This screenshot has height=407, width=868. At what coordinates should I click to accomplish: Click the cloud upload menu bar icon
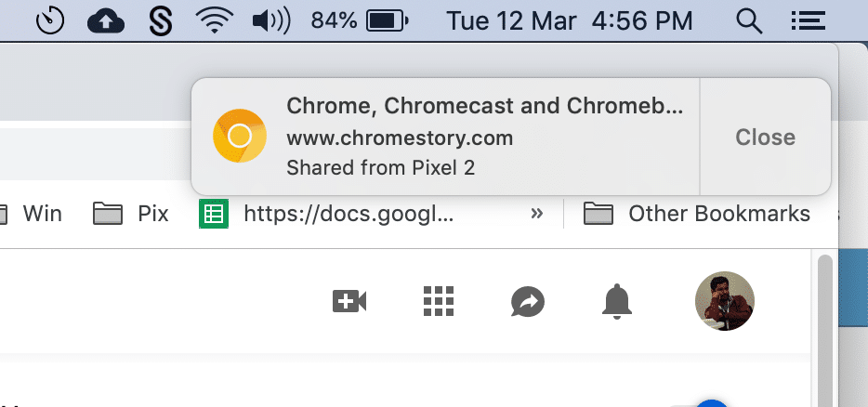click(105, 20)
